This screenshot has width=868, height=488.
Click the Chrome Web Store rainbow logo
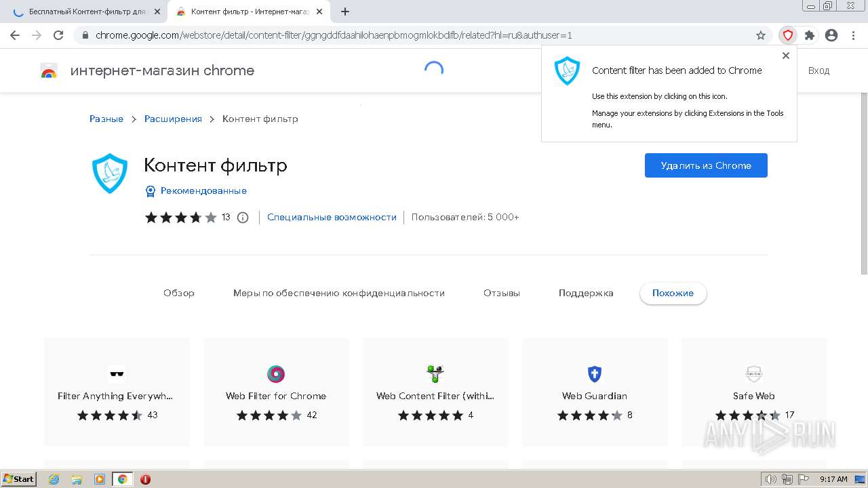coord(49,70)
